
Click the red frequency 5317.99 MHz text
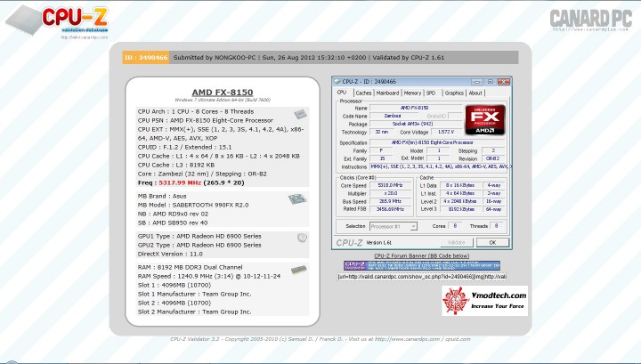(180, 182)
